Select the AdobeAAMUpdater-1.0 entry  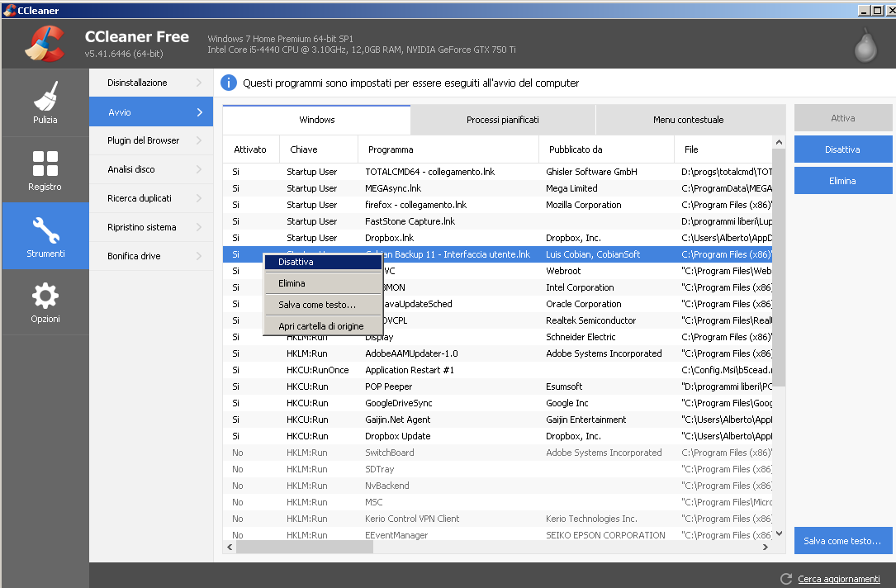pos(497,353)
